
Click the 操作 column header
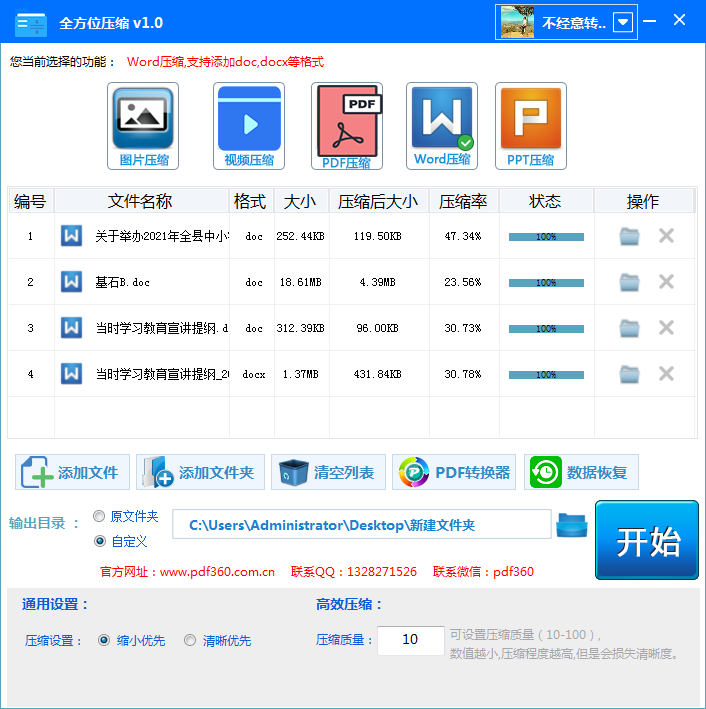[644, 201]
